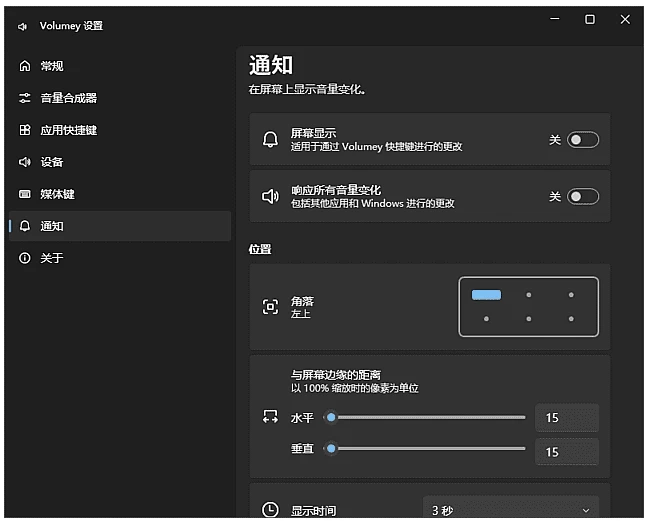
Task: Click the 在屏幕上显示音量变化 subtitle text
Action: click(x=307, y=89)
